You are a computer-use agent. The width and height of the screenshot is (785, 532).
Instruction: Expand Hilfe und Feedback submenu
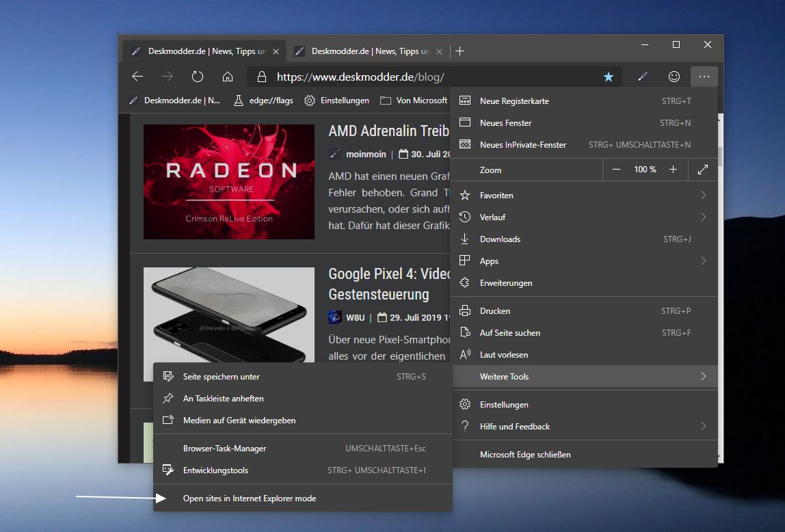584,427
